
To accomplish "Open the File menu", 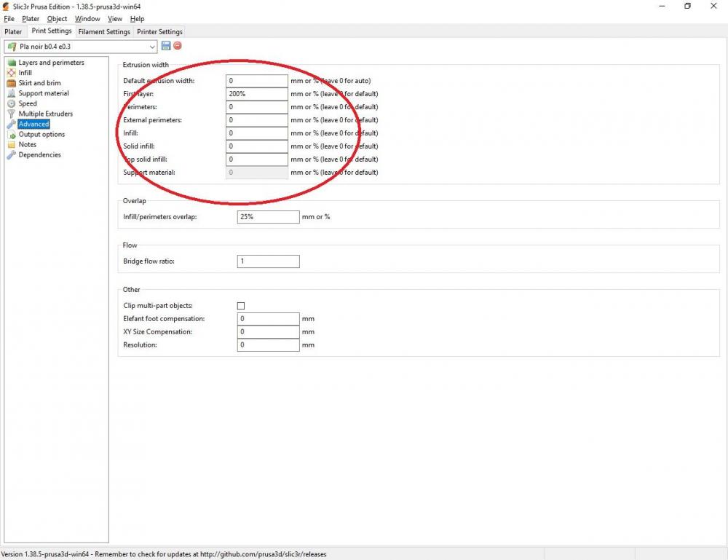I will (9, 19).
